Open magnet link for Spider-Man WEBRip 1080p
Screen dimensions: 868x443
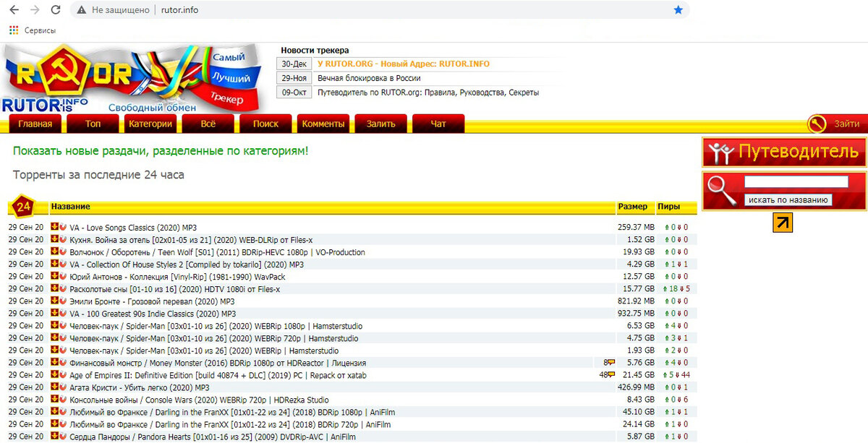[x=63, y=325]
